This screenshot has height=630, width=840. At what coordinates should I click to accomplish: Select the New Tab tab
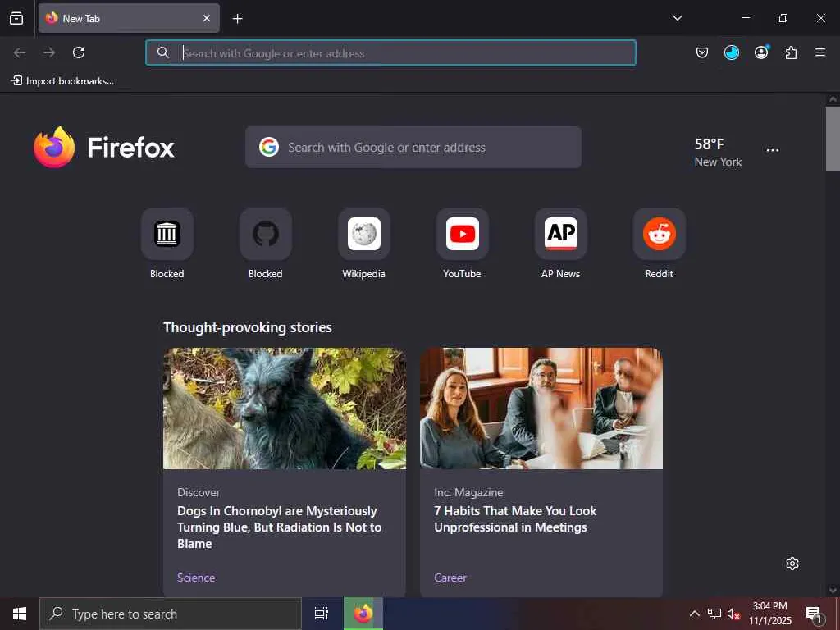point(129,18)
